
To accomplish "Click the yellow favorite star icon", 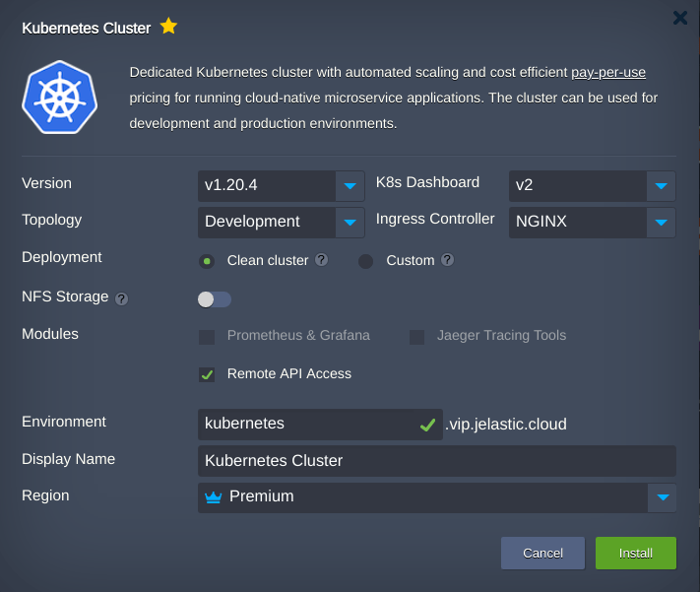I will [x=168, y=26].
